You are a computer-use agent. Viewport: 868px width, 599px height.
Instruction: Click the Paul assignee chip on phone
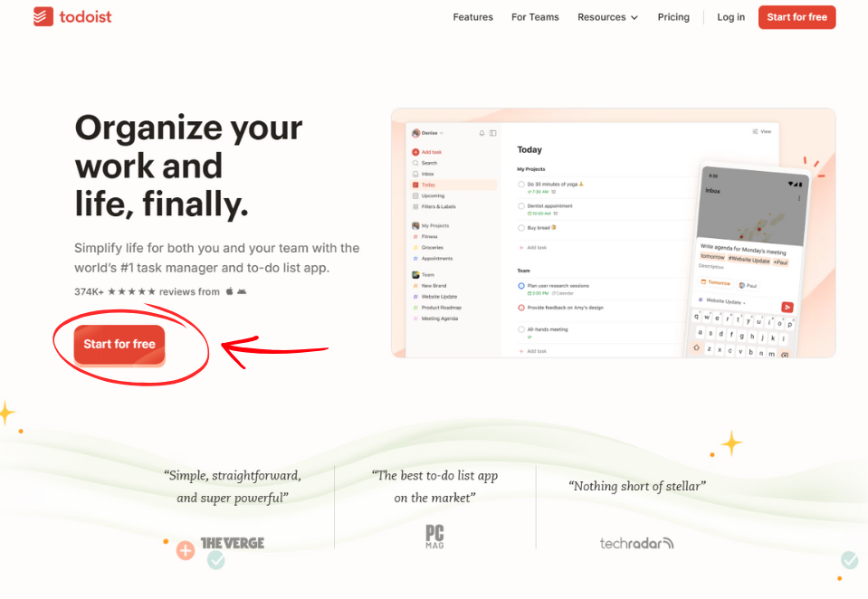click(748, 285)
